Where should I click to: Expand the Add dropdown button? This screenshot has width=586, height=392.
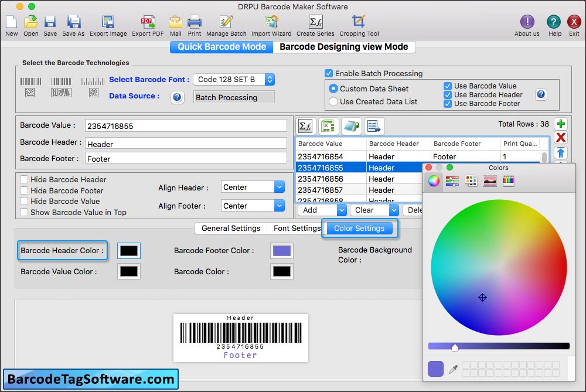342,210
